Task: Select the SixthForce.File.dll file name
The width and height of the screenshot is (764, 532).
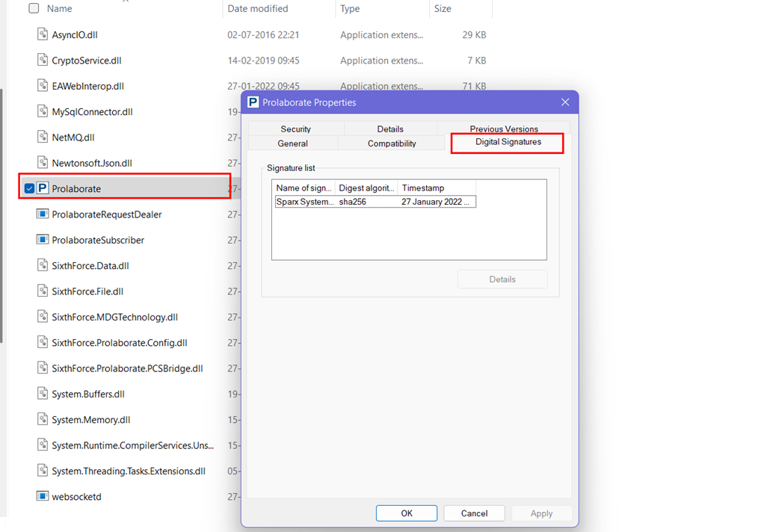Action: point(87,291)
